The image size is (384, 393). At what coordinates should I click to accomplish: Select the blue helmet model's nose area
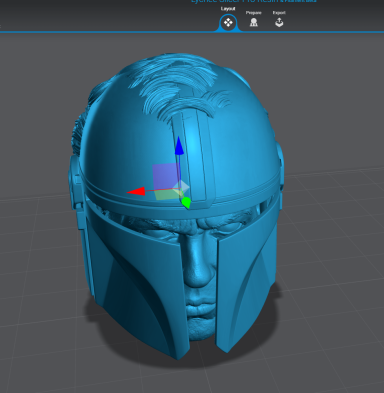(199, 263)
